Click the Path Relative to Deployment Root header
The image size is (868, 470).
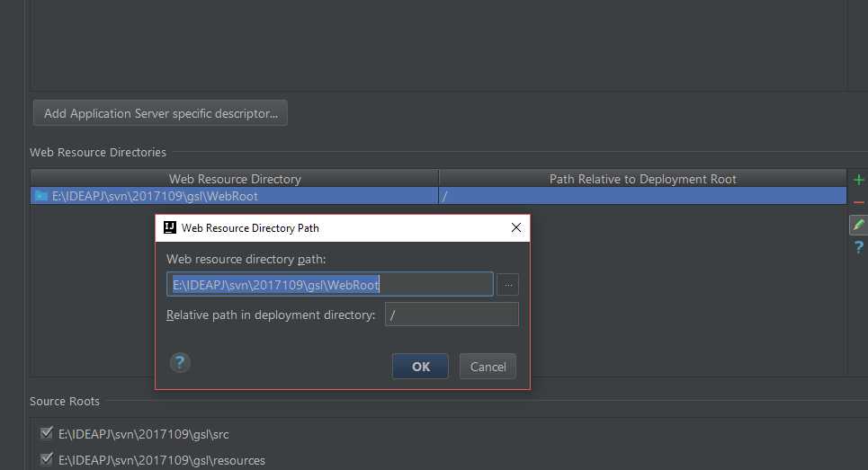click(x=642, y=179)
